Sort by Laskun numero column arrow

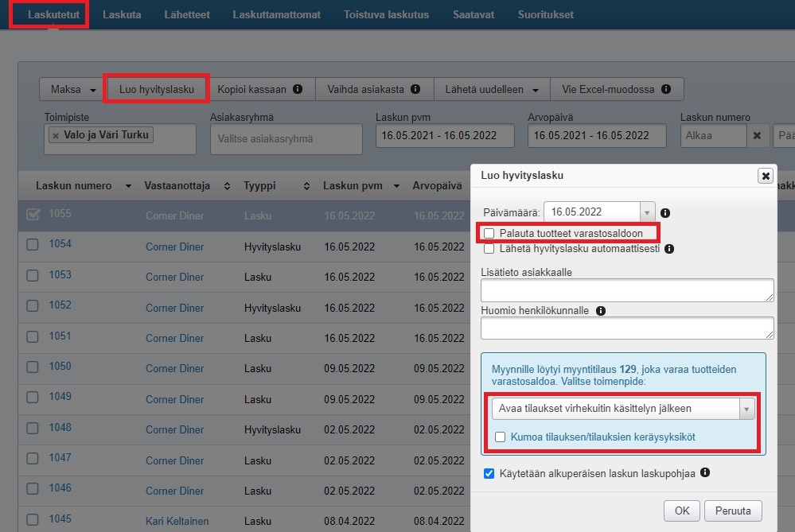coord(128,186)
